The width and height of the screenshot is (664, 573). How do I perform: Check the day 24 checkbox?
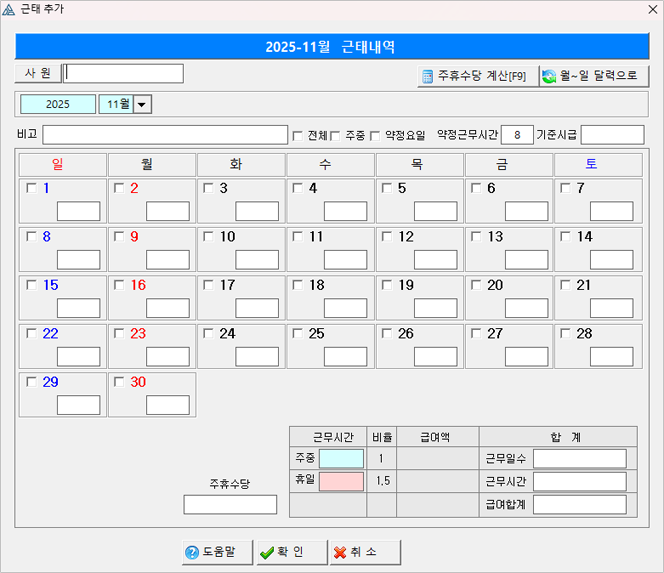coord(208,333)
